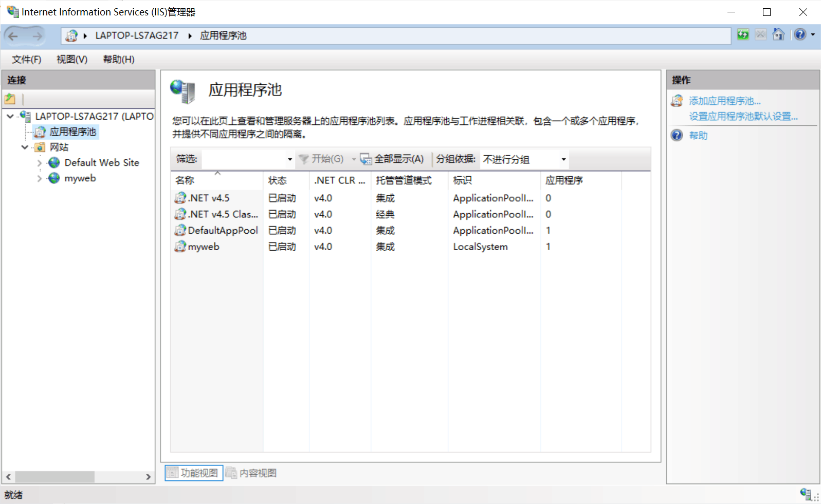
Task: Click the blue help icon in toolbar
Action: (800, 34)
